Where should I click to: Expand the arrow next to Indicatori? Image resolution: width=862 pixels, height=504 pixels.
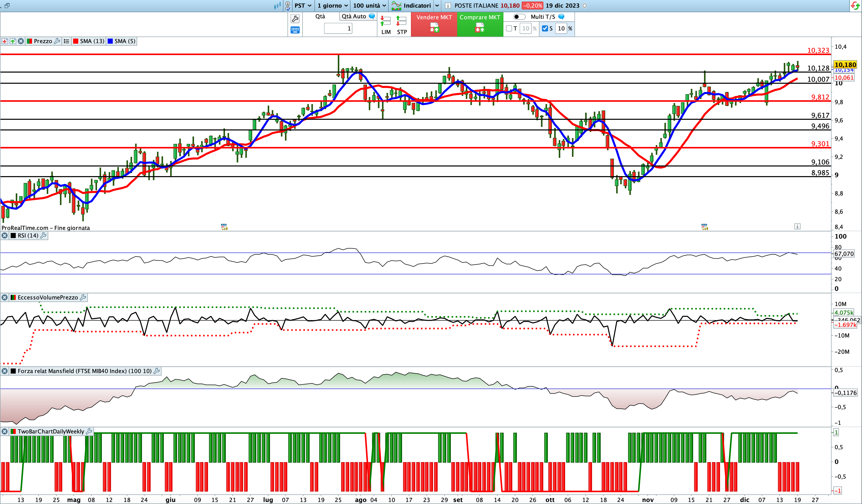(x=437, y=6)
